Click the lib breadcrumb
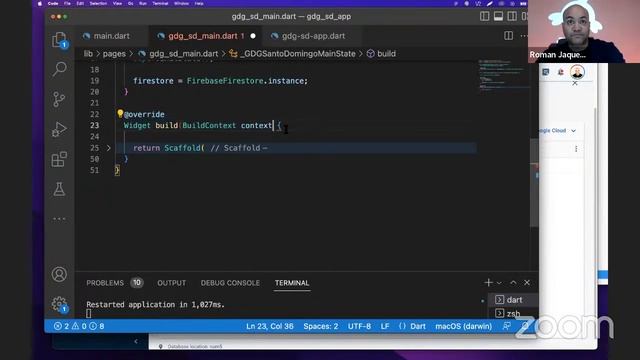Image resolution: width=640 pixels, height=360 pixels. point(88,54)
